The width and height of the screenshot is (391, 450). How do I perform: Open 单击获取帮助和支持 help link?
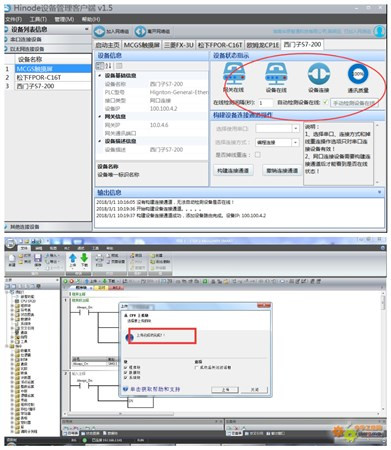coord(155,389)
